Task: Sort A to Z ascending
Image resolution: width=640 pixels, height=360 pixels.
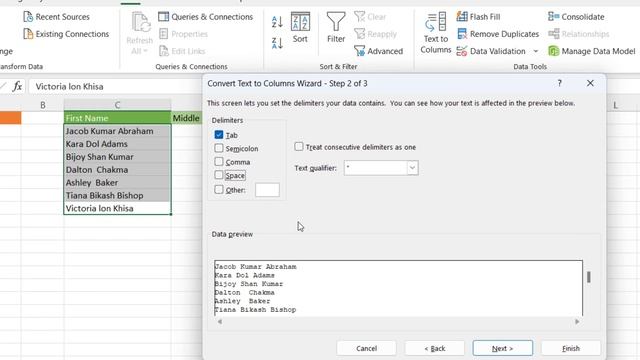Action: [277, 22]
